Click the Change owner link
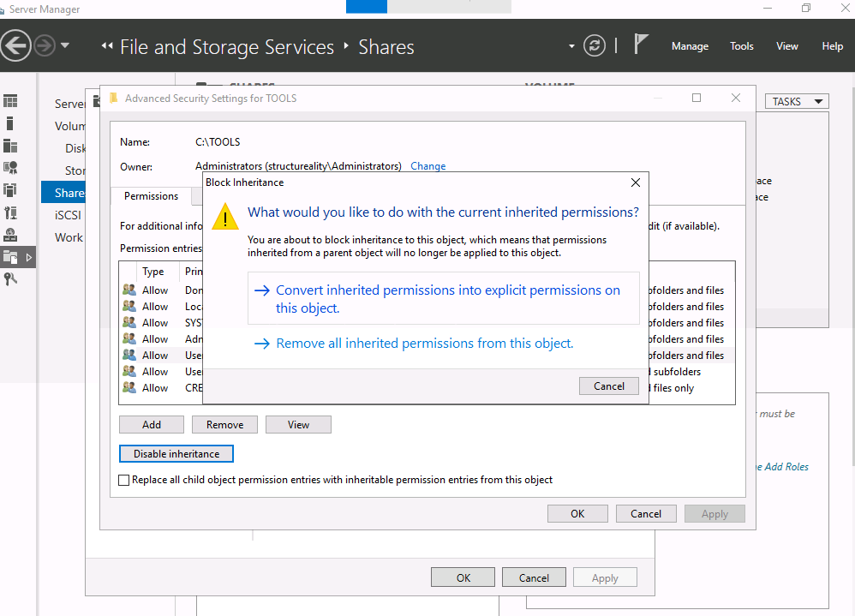This screenshot has height=616, width=855. tap(428, 166)
